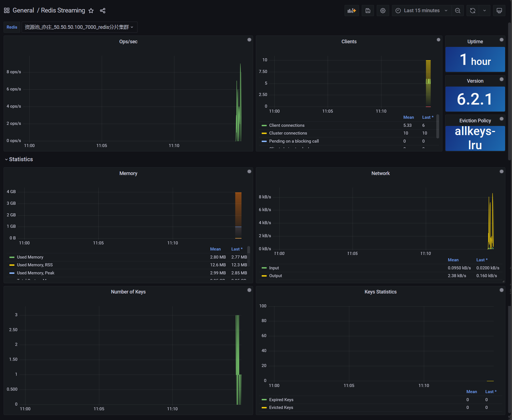Sort Keys Statistics legend by Mean
The image size is (512, 420).
pyautogui.click(x=472, y=392)
